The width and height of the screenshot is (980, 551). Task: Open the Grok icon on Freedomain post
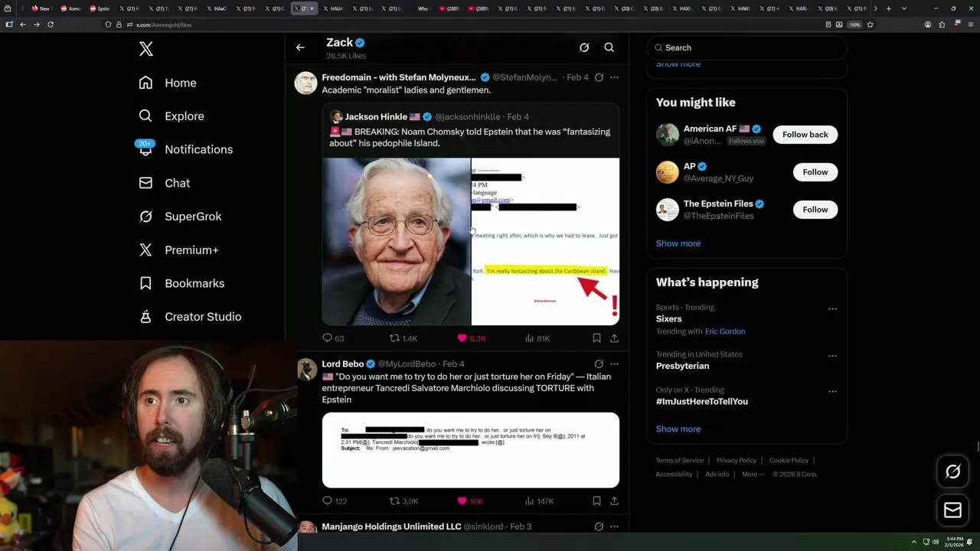point(599,77)
